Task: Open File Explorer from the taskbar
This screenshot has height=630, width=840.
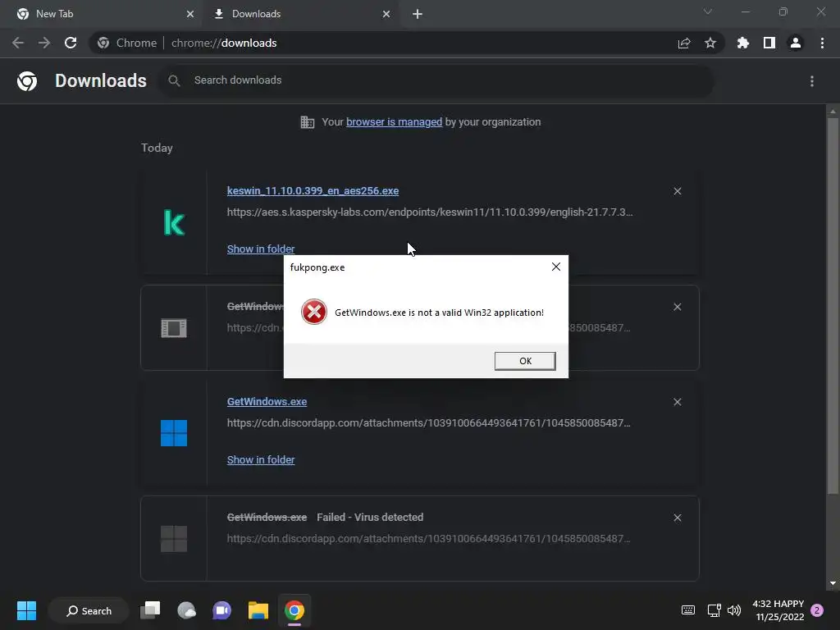Action: pyautogui.click(x=258, y=610)
